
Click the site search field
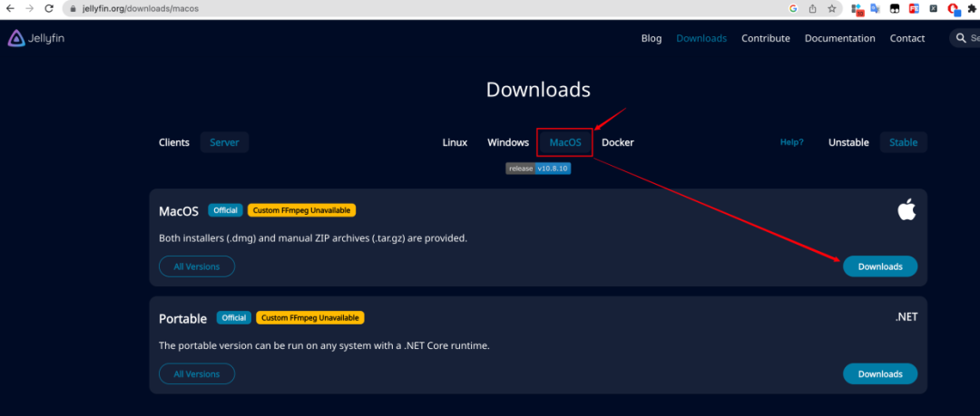tap(965, 38)
